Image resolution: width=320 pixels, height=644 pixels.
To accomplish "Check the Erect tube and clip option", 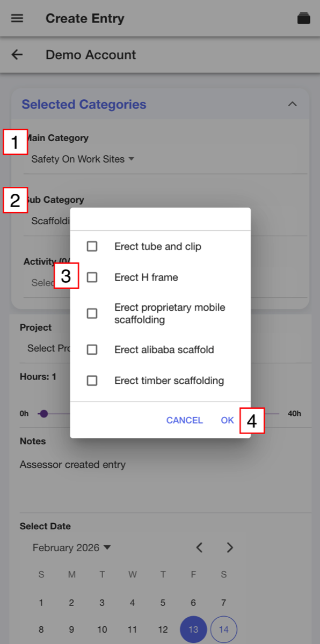I will coord(92,246).
